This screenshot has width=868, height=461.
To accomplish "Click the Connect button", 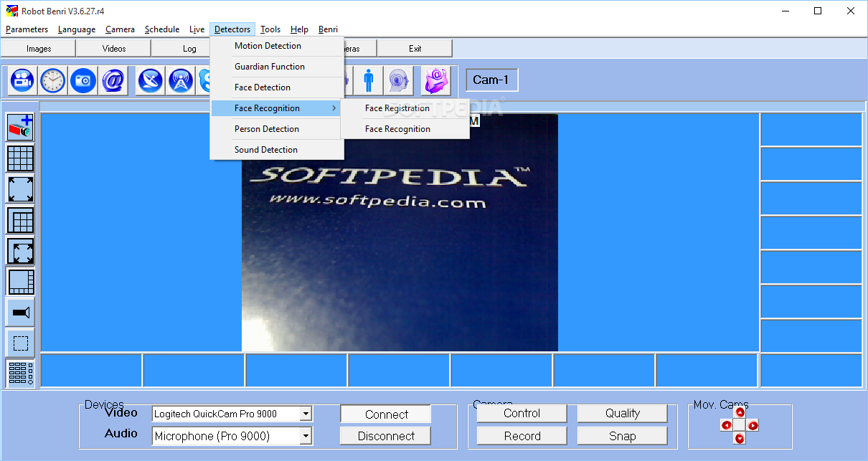I will point(386,414).
